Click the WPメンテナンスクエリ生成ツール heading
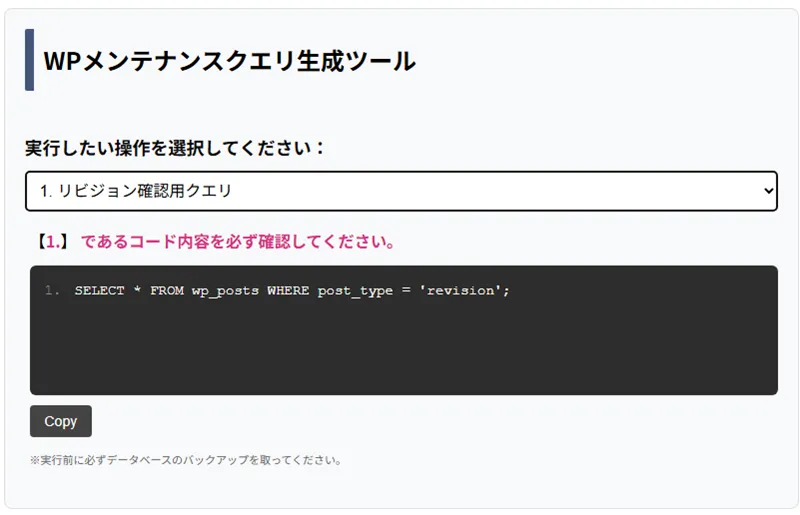 click(229, 61)
